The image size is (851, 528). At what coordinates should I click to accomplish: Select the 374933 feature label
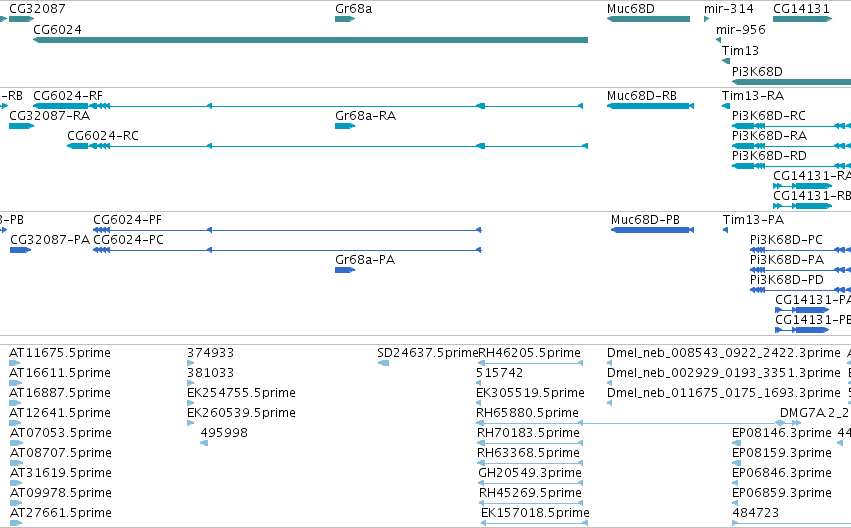[211, 353]
